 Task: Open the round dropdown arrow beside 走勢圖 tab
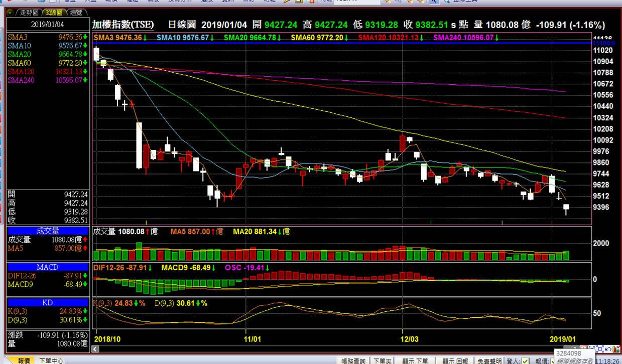(x=10, y=12)
